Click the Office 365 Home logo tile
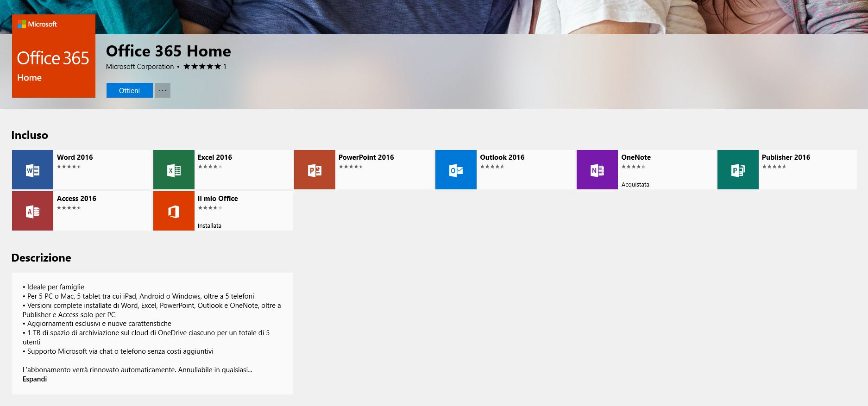 (54, 56)
